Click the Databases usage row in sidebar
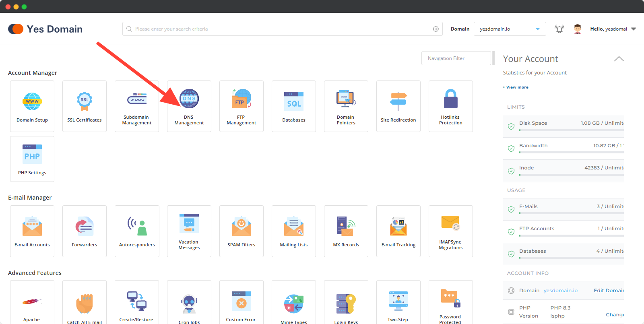This screenshot has height=324, width=644. click(x=563, y=254)
